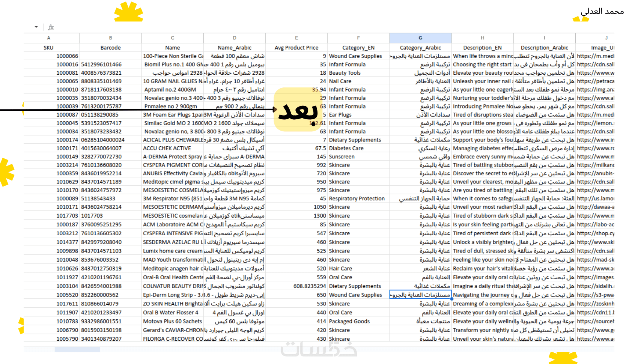Click the Sunscreen category cell
This screenshot has height=364, width=638.
click(x=358, y=156)
